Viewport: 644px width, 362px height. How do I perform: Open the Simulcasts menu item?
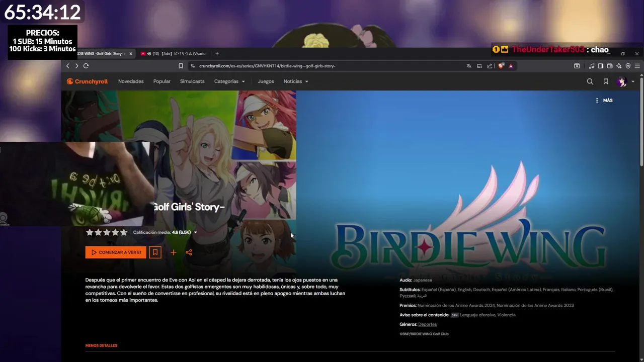click(x=192, y=81)
